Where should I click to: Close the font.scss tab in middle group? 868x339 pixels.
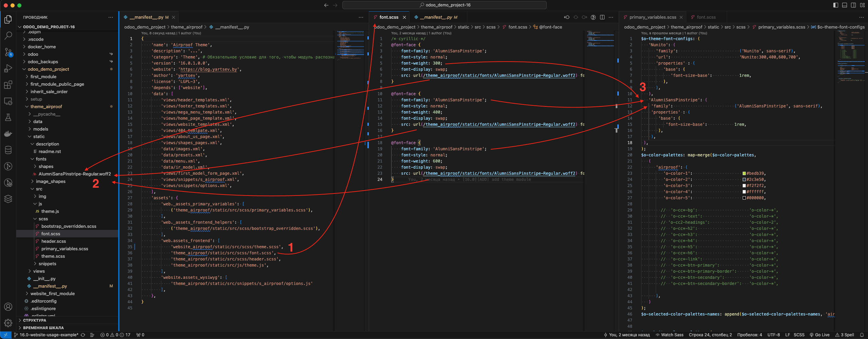tap(404, 17)
